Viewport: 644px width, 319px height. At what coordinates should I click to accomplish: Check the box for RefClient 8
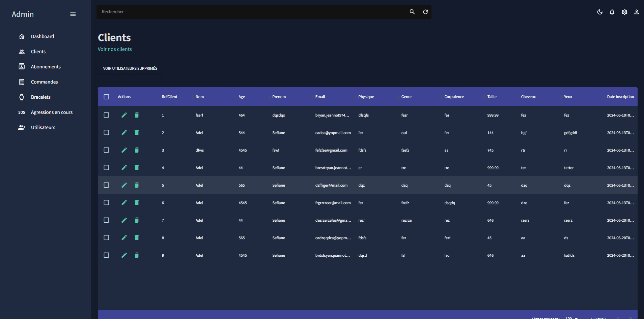(x=106, y=237)
